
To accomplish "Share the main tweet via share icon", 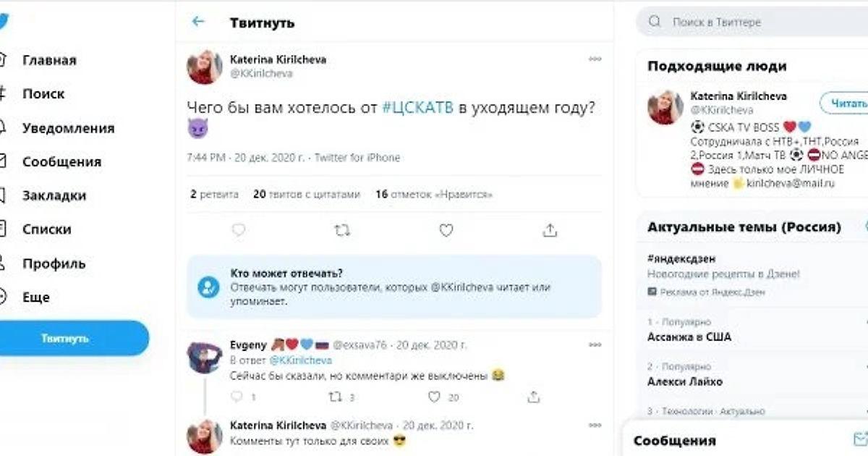I will [x=550, y=230].
